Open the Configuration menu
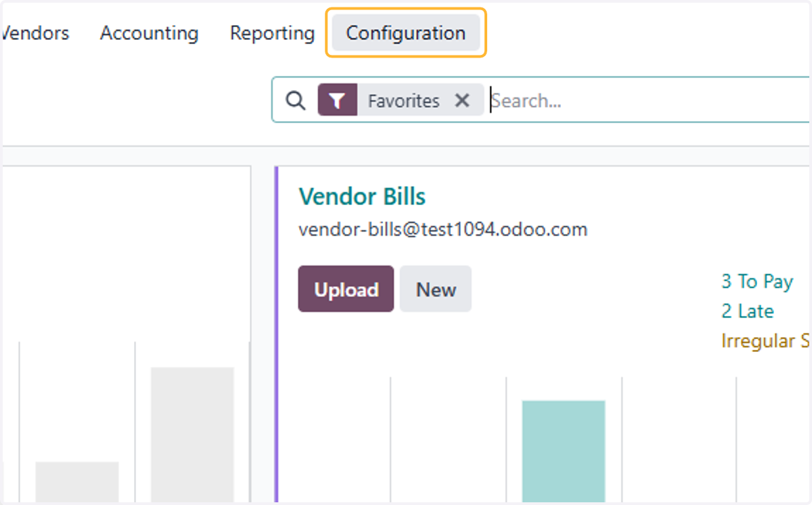The image size is (812, 505). pyautogui.click(x=406, y=33)
